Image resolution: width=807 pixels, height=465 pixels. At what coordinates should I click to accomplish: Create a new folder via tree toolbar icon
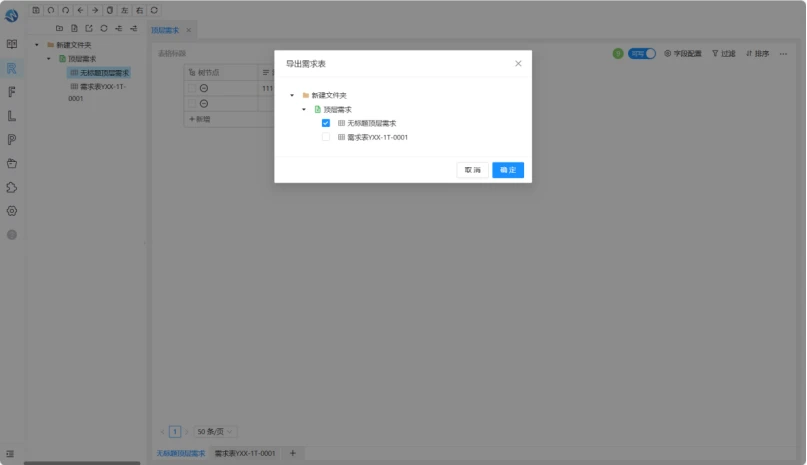coord(60,28)
